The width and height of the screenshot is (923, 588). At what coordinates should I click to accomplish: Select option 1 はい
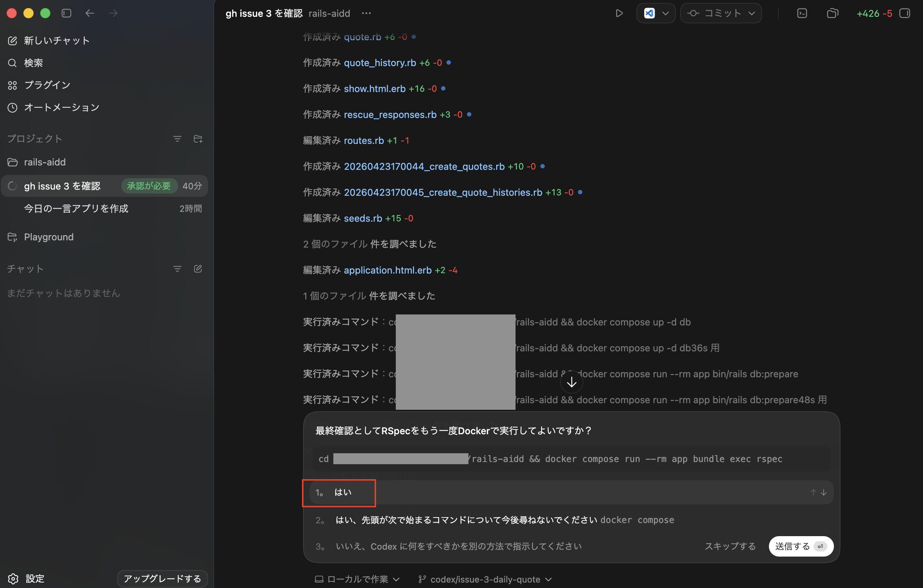[343, 492]
